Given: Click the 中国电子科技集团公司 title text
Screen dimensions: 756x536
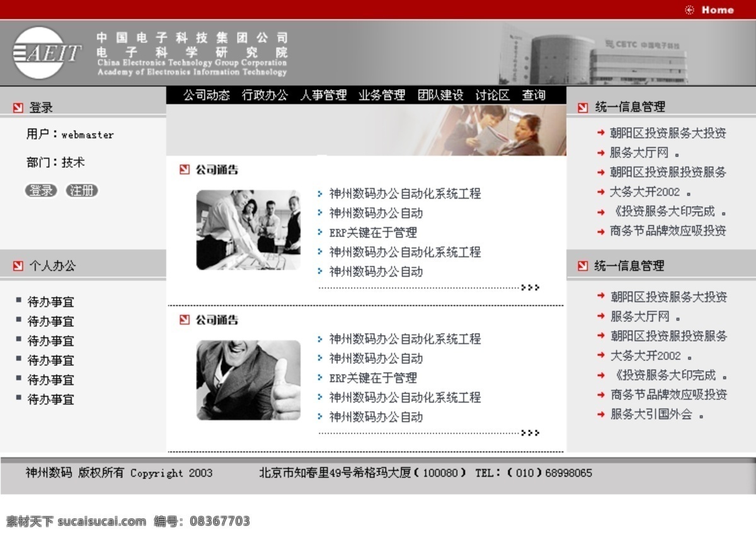Looking at the screenshot, I should [192, 38].
